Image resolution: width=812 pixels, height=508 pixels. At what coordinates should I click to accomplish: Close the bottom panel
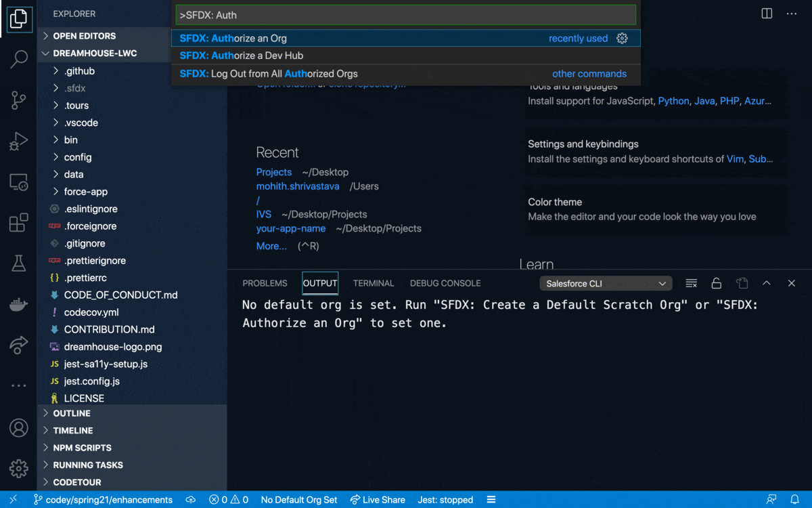point(792,283)
